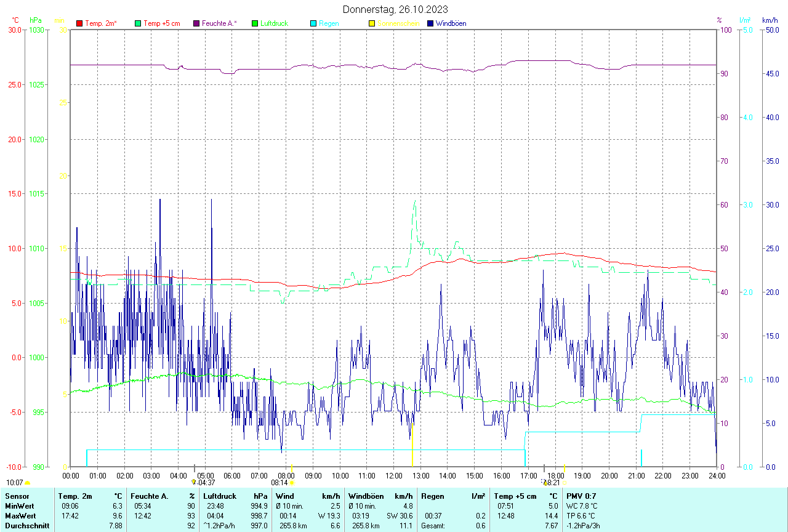Click the '12:00' time axis label

(393, 475)
